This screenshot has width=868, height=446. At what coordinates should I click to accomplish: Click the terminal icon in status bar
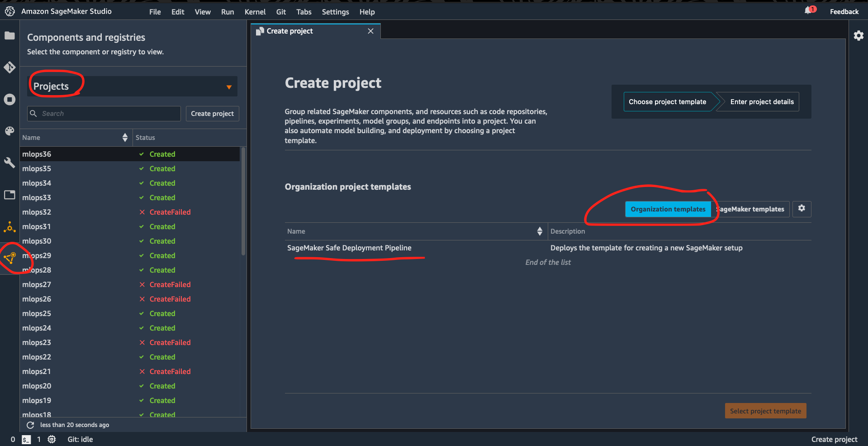tap(26, 439)
